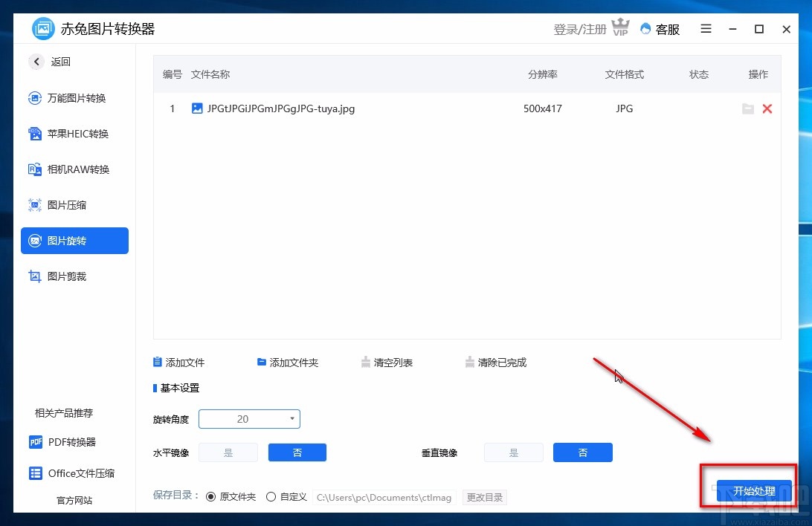Click 返回 to go back
The width and height of the screenshot is (812, 526).
(x=49, y=62)
